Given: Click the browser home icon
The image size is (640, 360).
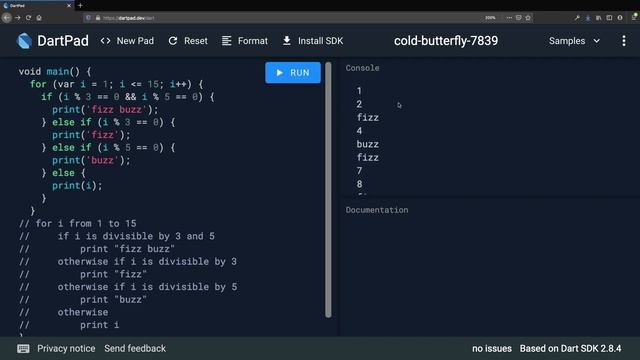Looking at the screenshot, I should click(39, 18).
